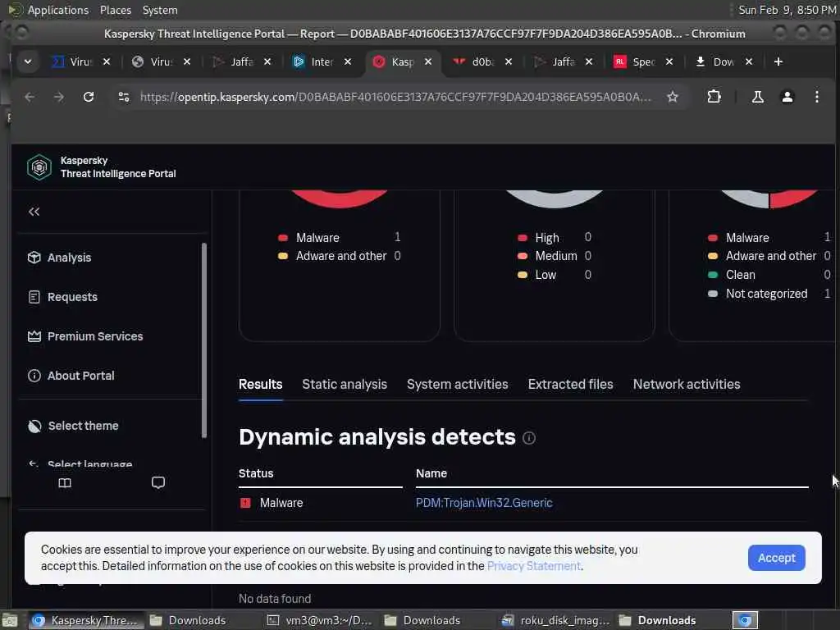Open About Portal in sidebar
840x630 pixels.
71,376
